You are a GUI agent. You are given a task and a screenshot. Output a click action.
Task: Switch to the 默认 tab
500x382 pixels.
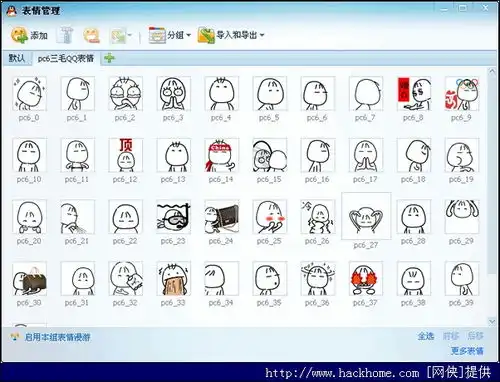(17, 58)
